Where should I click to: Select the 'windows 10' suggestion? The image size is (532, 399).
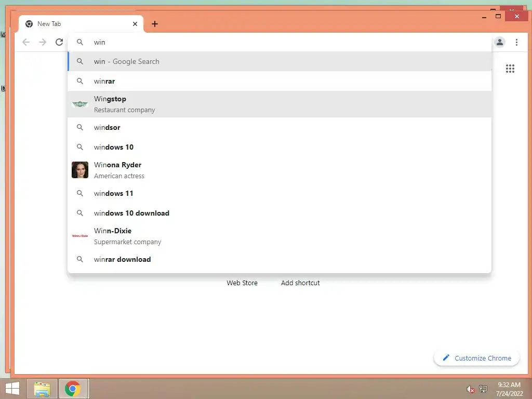(x=279, y=147)
